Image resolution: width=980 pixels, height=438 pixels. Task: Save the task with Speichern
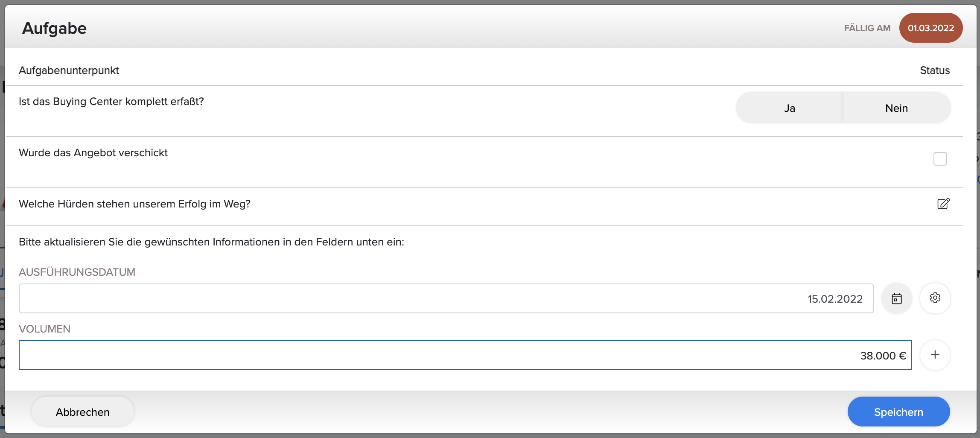898,412
